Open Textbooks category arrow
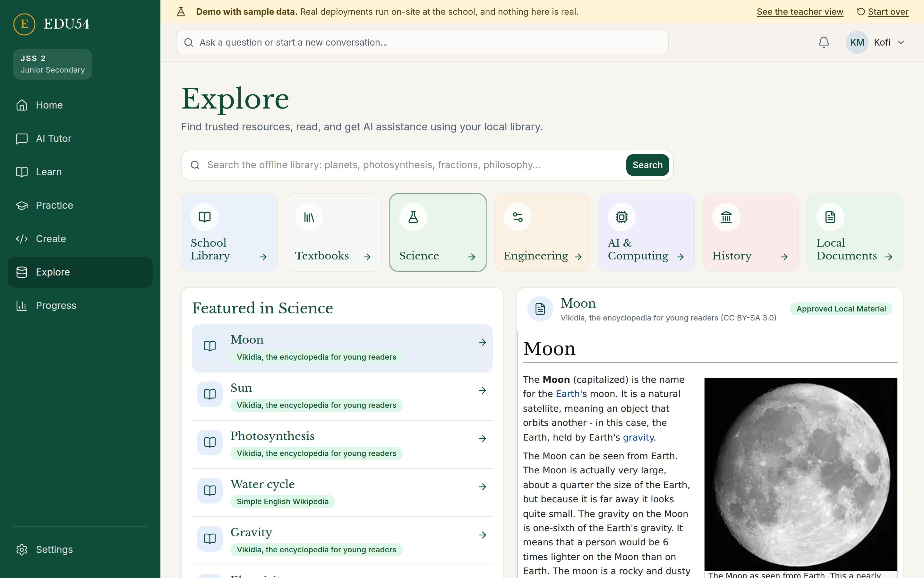Viewport: 924px width, 578px height. (367, 257)
